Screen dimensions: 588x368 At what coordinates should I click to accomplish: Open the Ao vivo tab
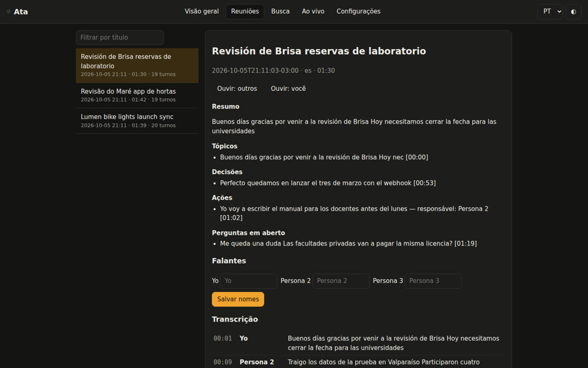coord(313,11)
